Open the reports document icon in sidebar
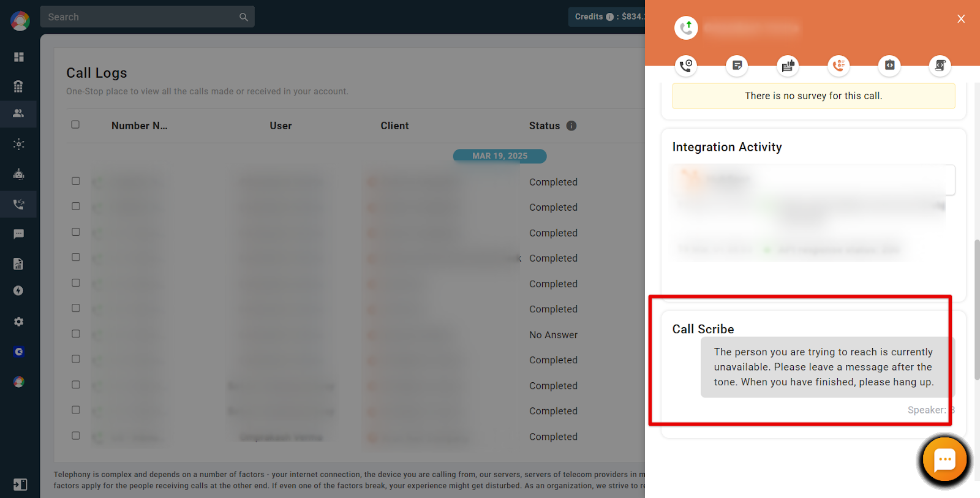Image resolution: width=980 pixels, height=498 pixels. click(18, 264)
